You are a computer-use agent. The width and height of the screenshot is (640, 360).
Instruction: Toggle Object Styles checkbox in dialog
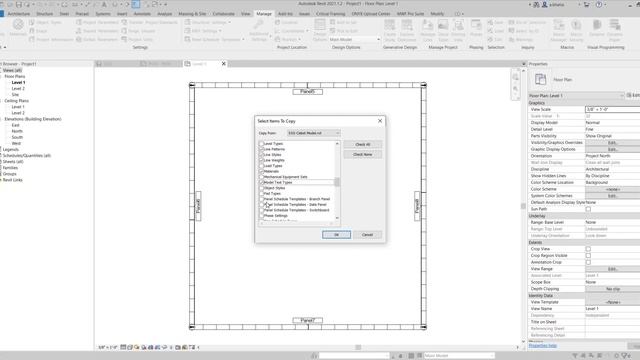pos(261,188)
